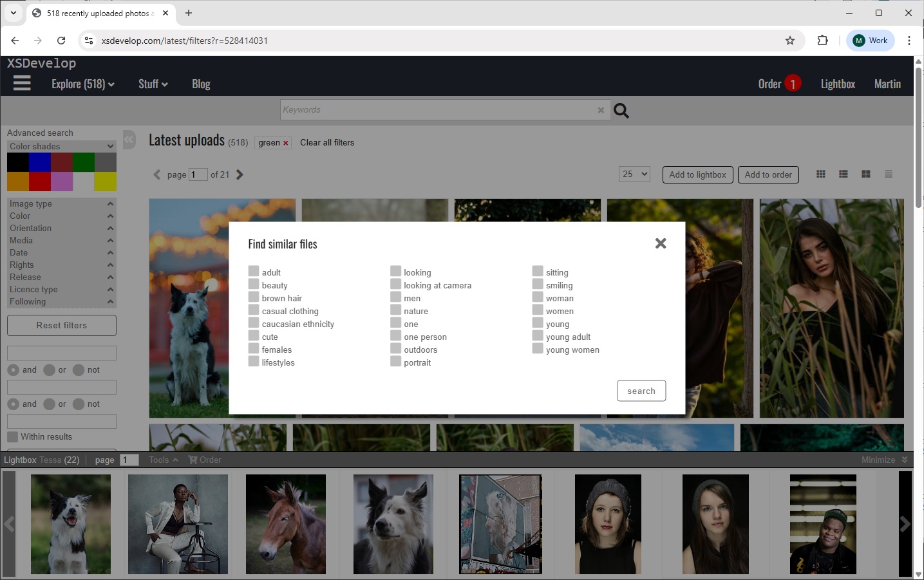Enable the "smiling" keyword checkbox
This screenshot has height=580, width=924.
click(x=538, y=285)
